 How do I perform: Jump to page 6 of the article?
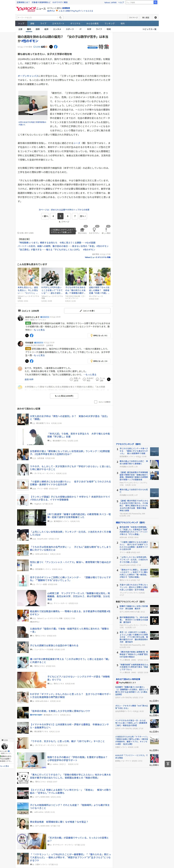click(68, 216)
